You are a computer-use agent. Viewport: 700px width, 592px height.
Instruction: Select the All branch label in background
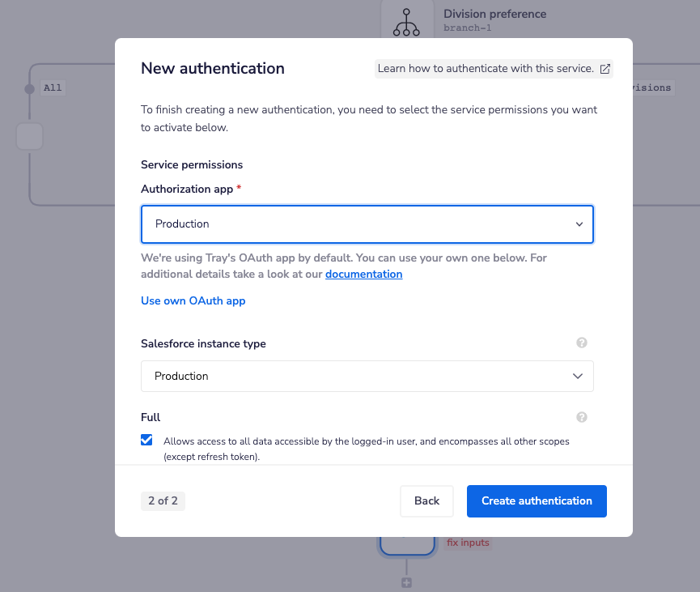point(53,87)
